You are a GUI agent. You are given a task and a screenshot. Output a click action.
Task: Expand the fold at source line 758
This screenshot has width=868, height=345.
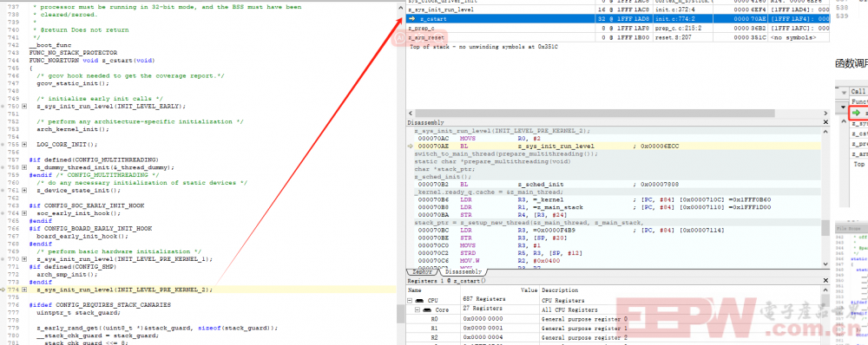[x=23, y=167]
